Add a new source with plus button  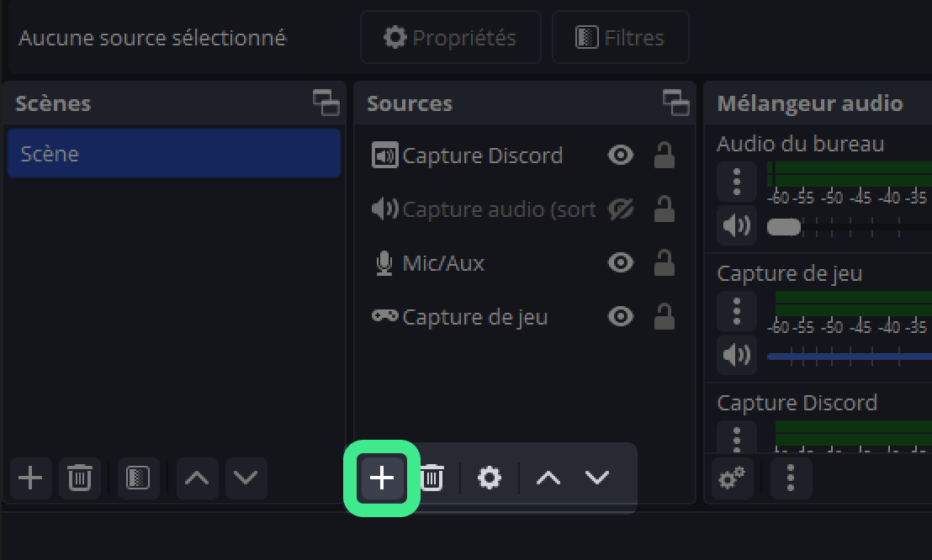[382, 478]
